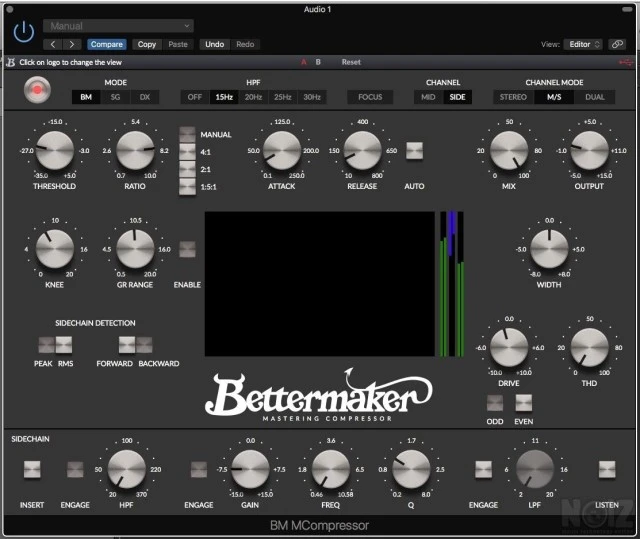This screenshot has width=640, height=539.
Task: Open the View Editor dropdown
Action: point(583,44)
